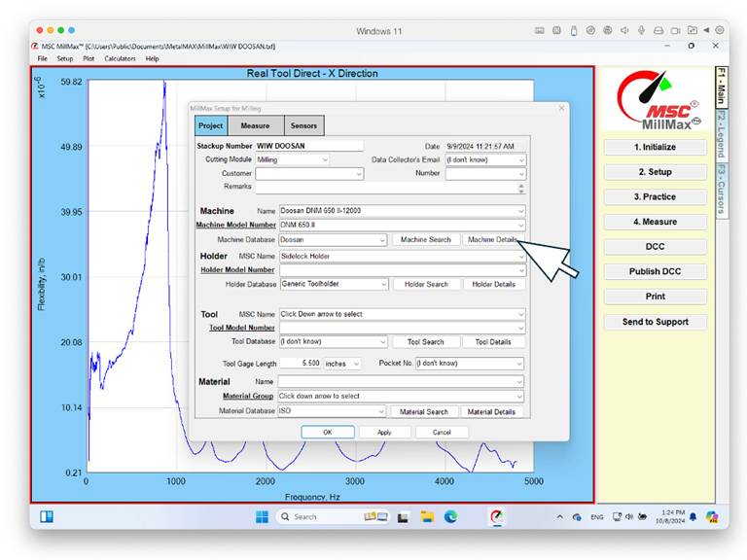Open the Copilot icon in taskbar corner
Screen dimensions: 747x560
[712, 516]
